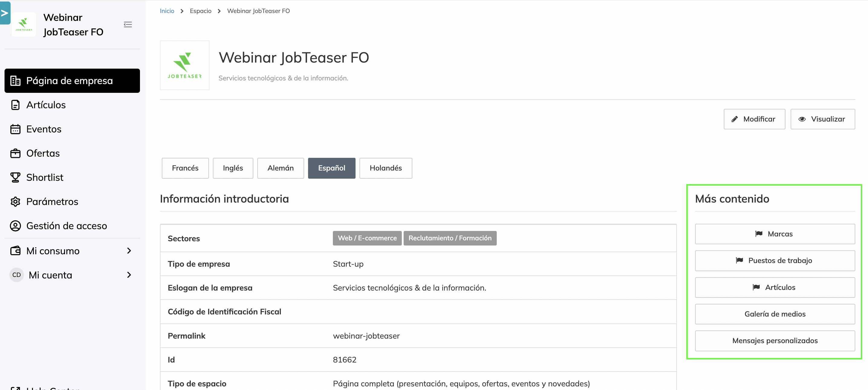Click the Eventos calendar icon

(x=15, y=129)
